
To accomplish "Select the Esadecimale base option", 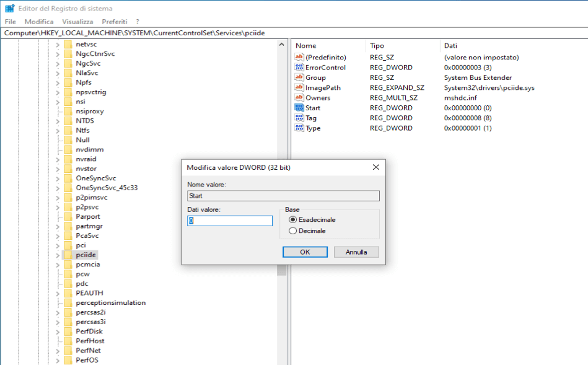I will pyautogui.click(x=293, y=220).
